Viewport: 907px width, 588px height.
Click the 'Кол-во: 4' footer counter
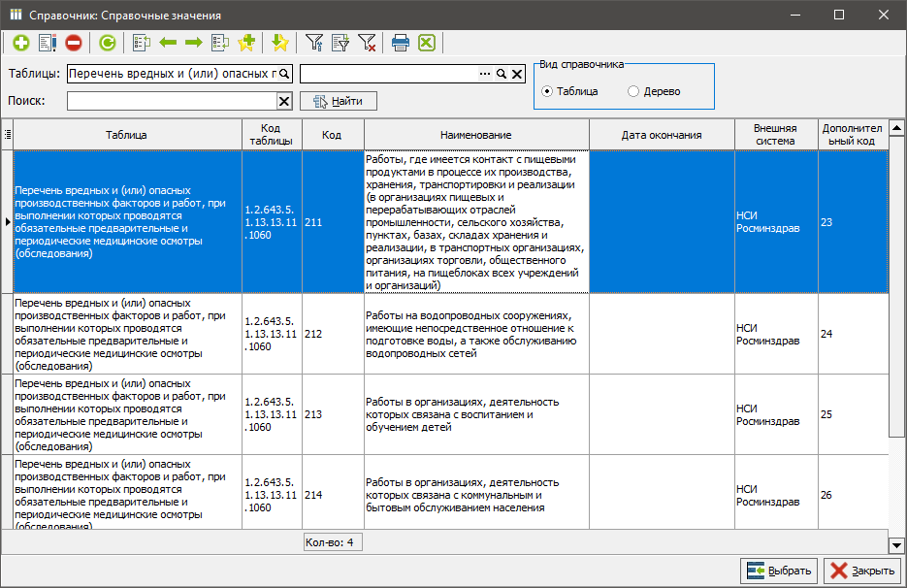point(333,542)
